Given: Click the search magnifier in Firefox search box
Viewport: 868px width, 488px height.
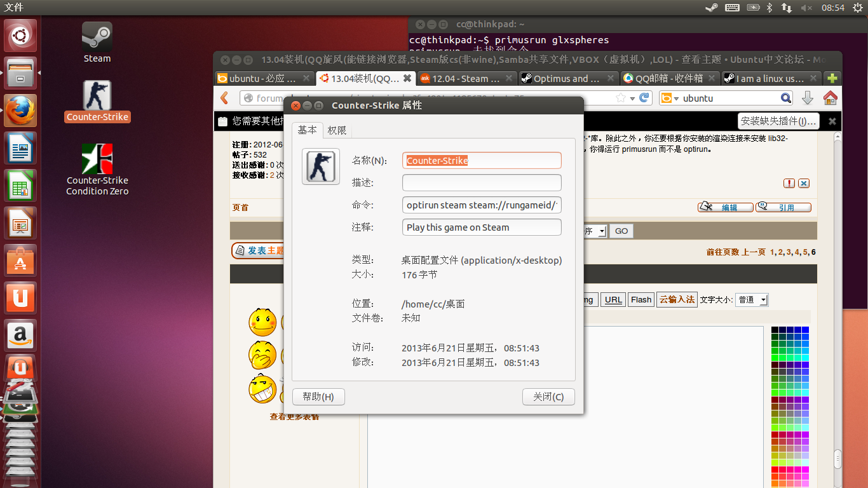Looking at the screenshot, I should 786,98.
